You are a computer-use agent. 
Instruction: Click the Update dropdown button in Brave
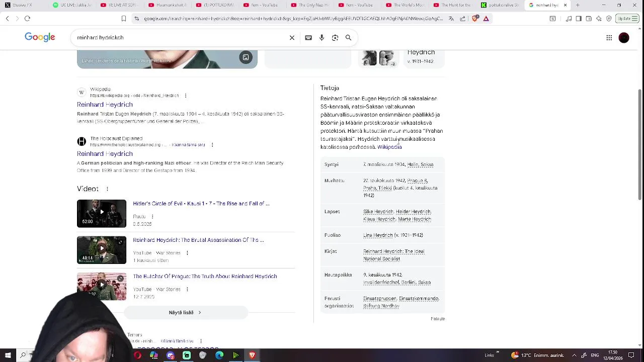pos(627,19)
